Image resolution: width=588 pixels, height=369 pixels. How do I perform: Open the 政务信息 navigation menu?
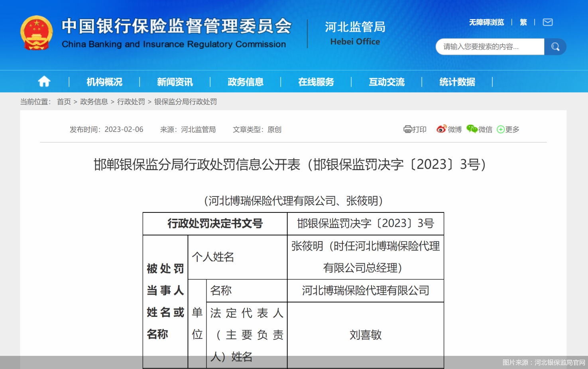[x=245, y=82]
